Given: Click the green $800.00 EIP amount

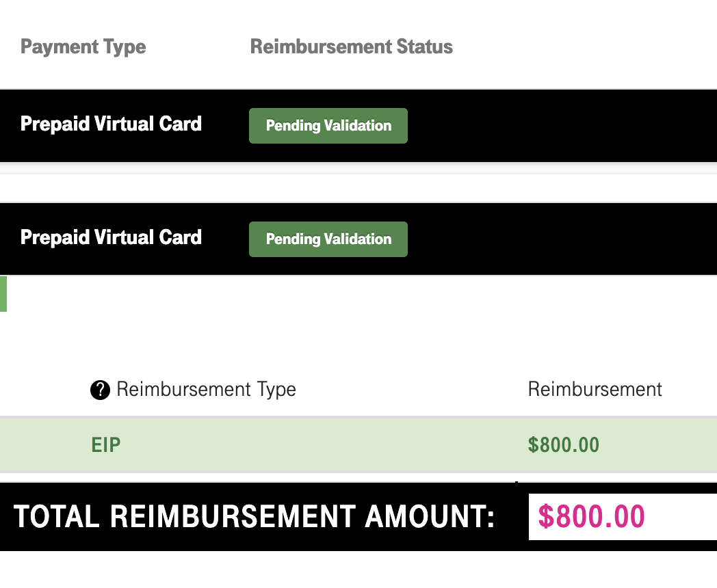Looking at the screenshot, I should [563, 444].
